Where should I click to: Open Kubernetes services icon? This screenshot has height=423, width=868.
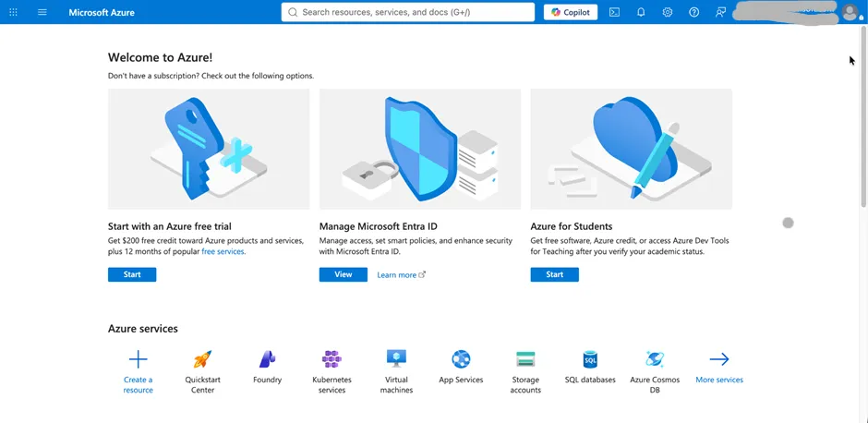click(x=332, y=359)
